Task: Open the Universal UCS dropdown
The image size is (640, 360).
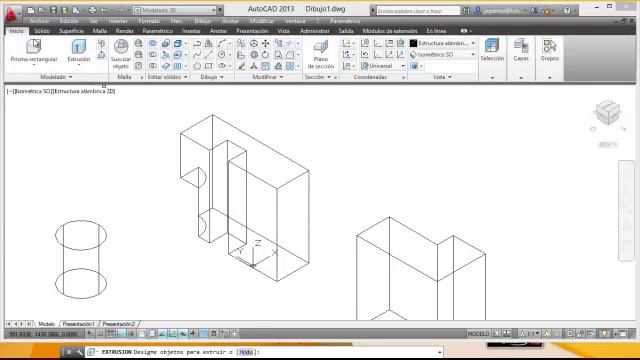Action: (383, 66)
